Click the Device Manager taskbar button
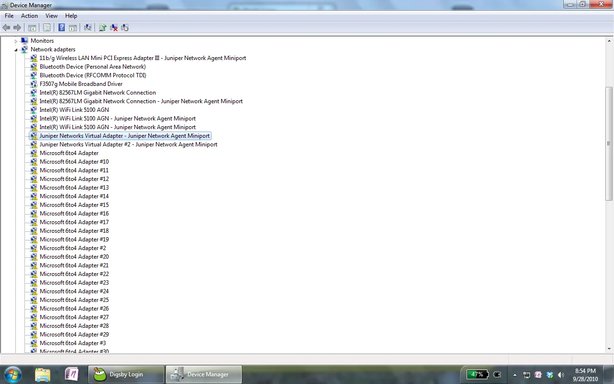Image resolution: width=614 pixels, height=384 pixels. coord(204,375)
